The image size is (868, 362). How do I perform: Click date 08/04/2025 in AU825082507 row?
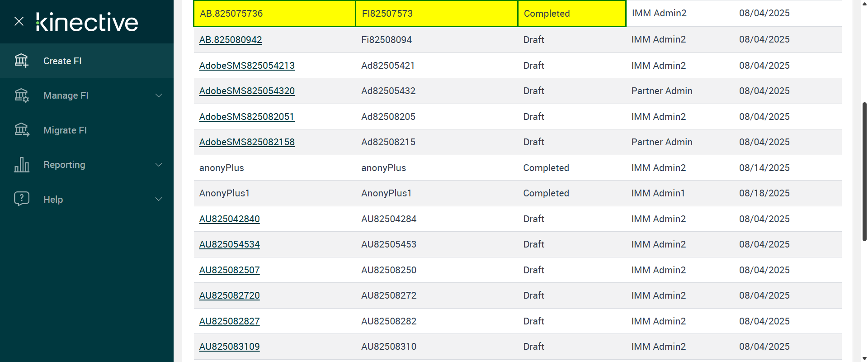764,270
